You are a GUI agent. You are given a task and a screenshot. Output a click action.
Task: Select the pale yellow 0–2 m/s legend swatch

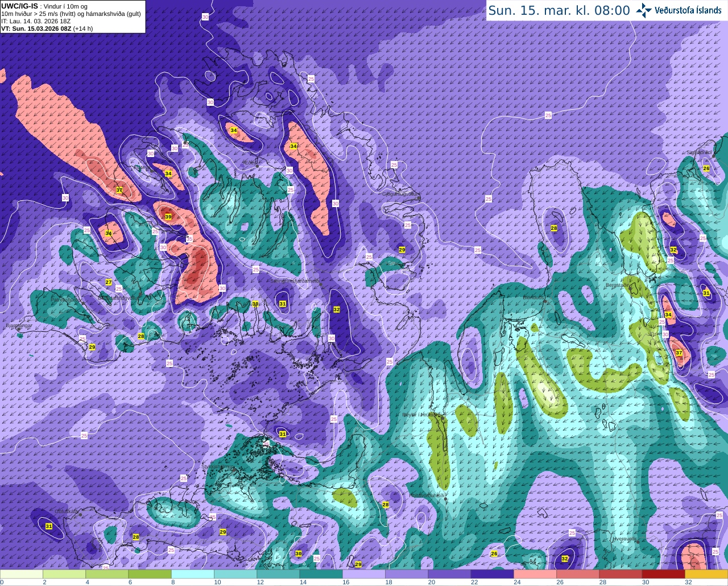(22, 574)
